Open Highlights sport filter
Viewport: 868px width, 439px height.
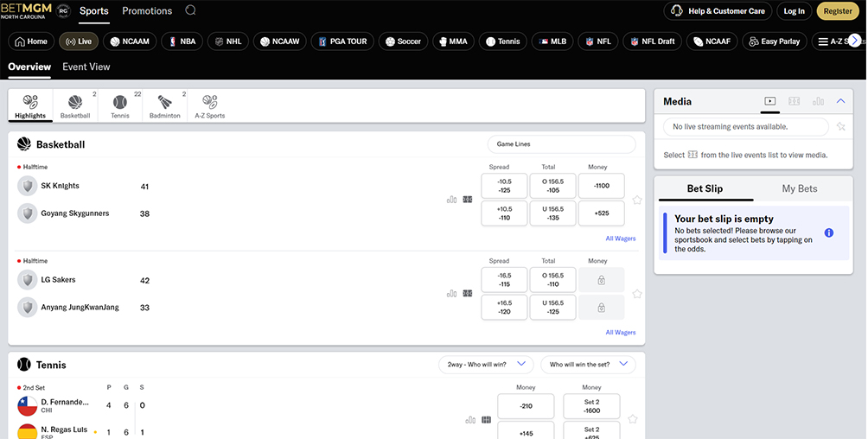point(30,105)
